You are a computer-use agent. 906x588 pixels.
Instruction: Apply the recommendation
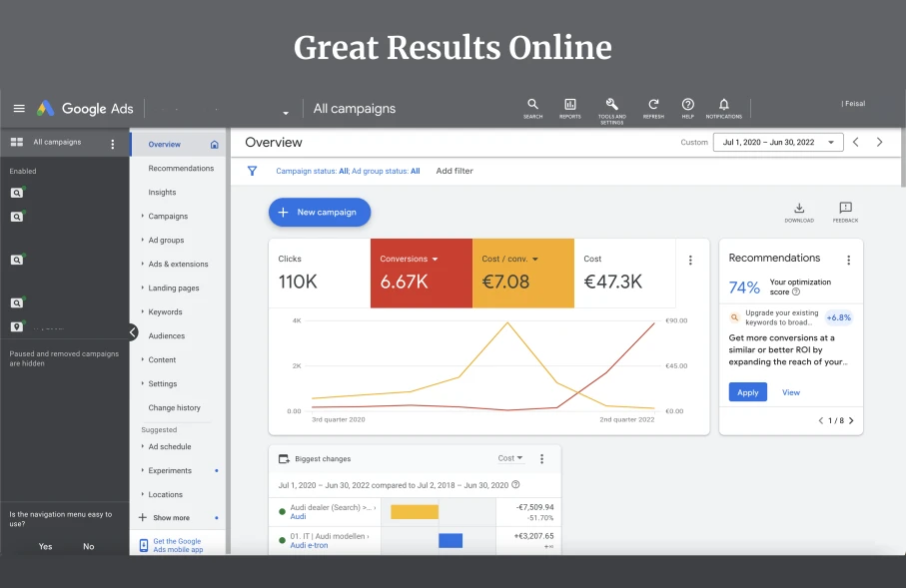coord(748,392)
